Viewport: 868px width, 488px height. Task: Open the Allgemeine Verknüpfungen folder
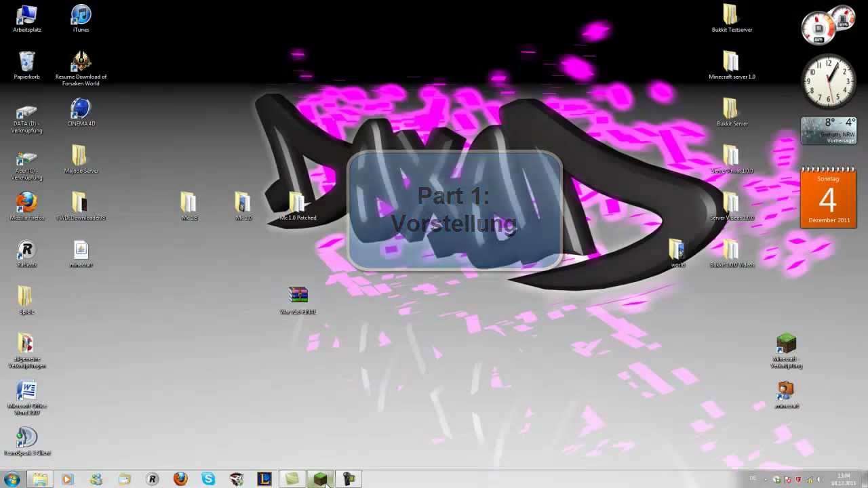pos(27,350)
